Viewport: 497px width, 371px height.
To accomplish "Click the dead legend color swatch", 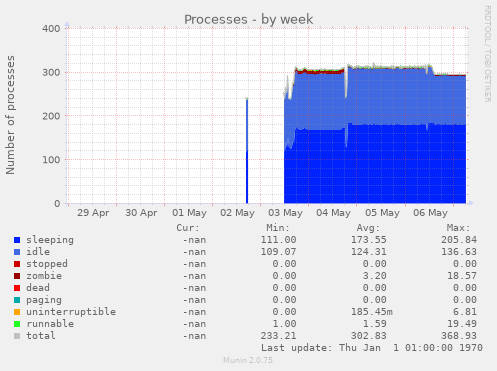I will 17,288.
